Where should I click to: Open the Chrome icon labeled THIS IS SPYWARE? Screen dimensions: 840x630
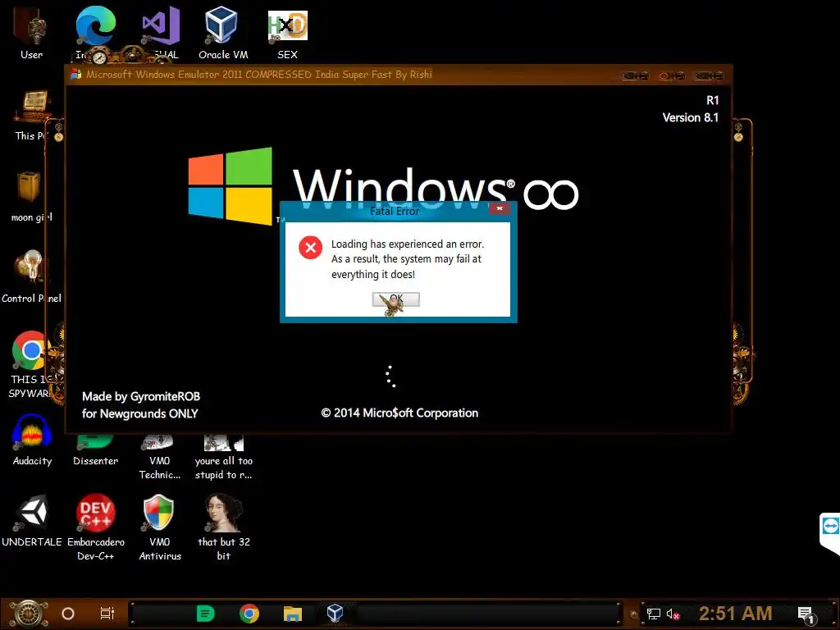click(31, 364)
